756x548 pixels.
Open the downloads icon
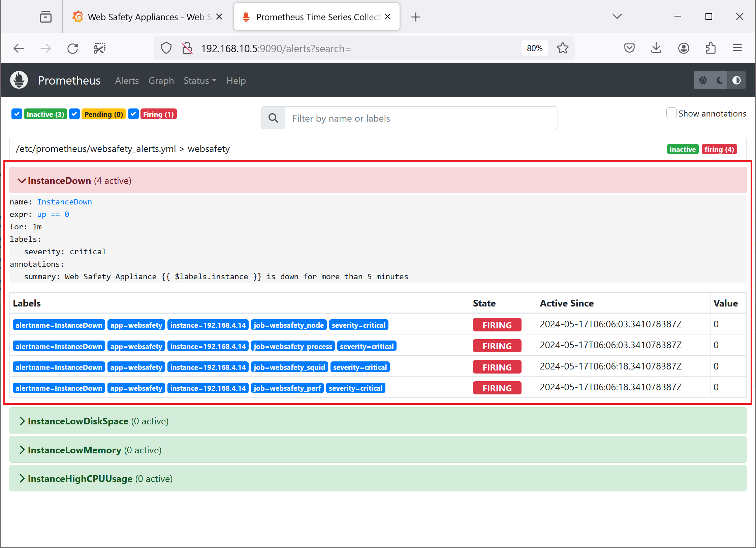tap(656, 48)
